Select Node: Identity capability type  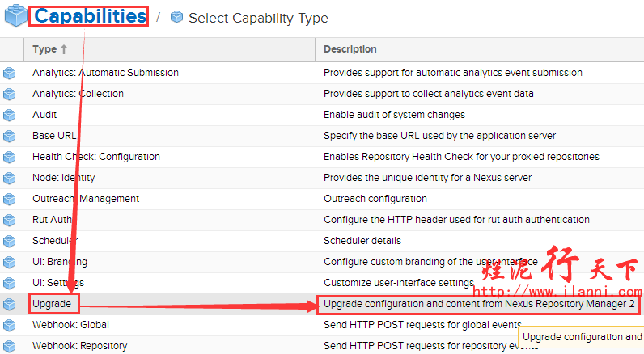click(x=63, y=178)
